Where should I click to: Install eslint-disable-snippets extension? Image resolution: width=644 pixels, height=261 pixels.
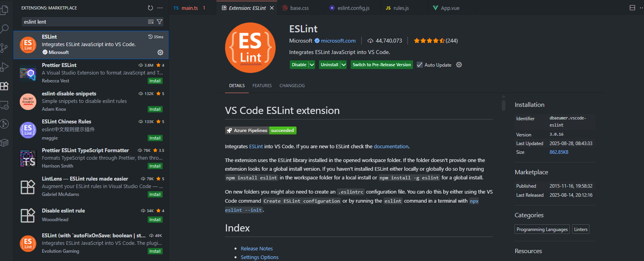pyautogui.click(x=155, y=109)
